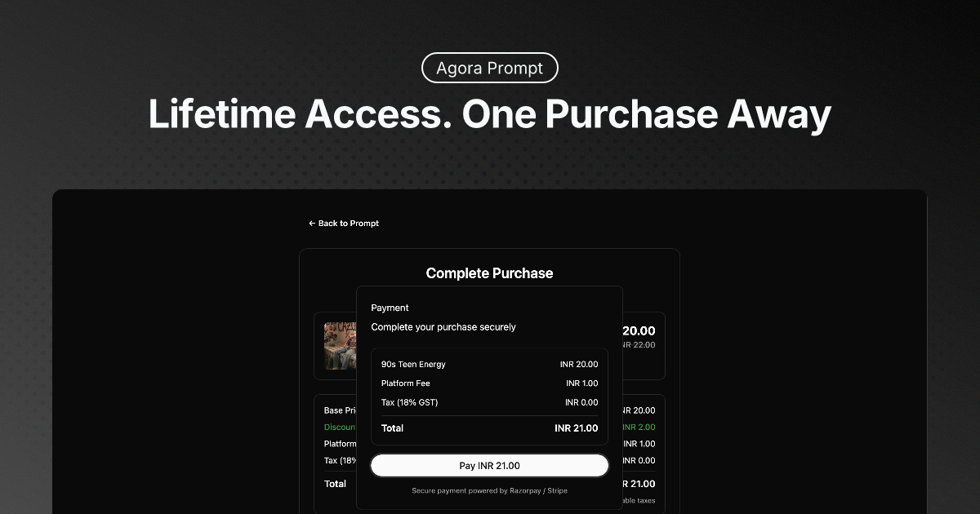This screenshot has height=514, width=980.
Task: Select the Platform Fee row in the dialog
Action: tap(489, 383)
